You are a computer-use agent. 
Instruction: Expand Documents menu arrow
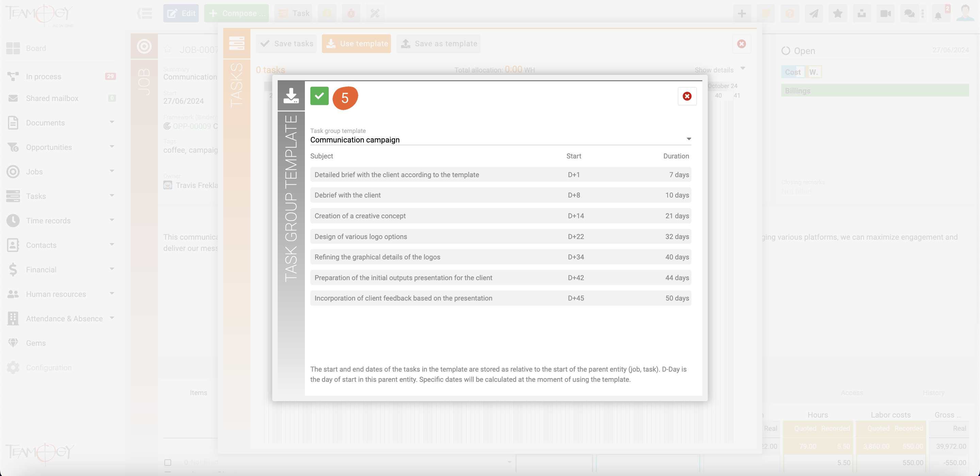tap(112, 122)
